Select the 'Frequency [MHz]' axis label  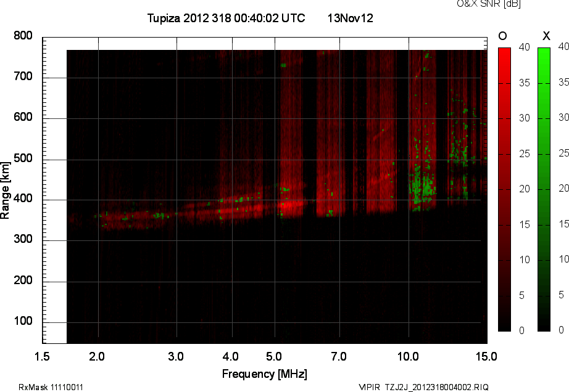pos(264,374)
